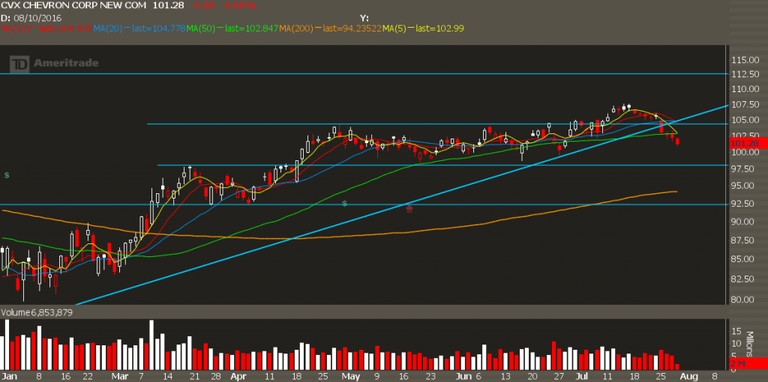Select the MA(5) last=102.99 legend
Image resolution: width=768 pixels, height=382 pixels.
click(424, 29)
